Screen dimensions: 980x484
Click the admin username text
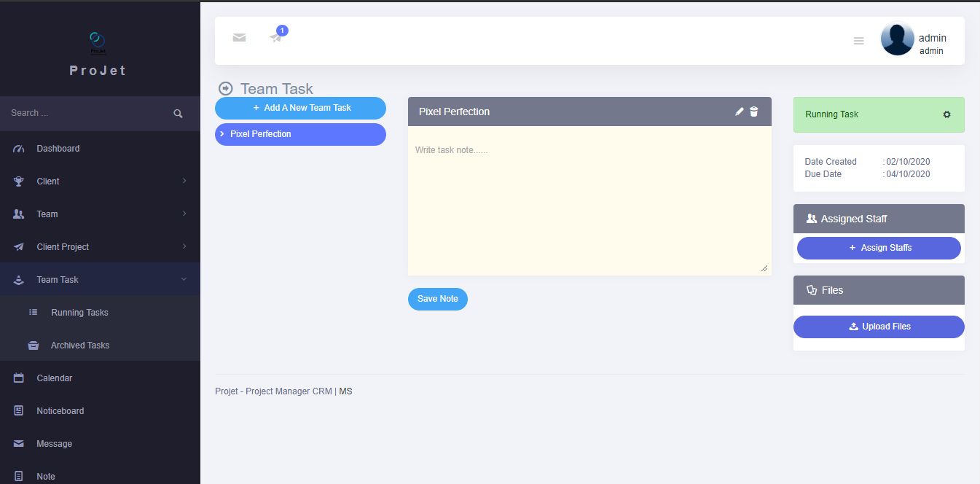pyautogui.click(x=933, y=38)
